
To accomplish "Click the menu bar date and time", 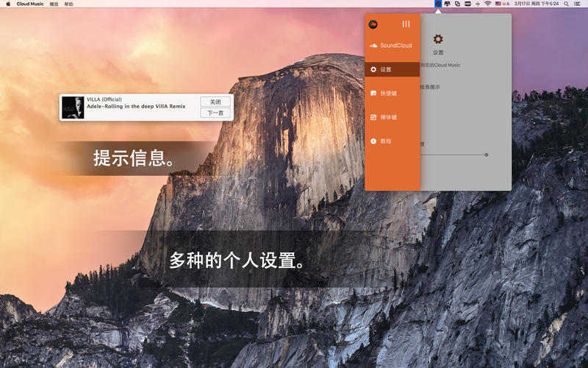I will (537, 4).
